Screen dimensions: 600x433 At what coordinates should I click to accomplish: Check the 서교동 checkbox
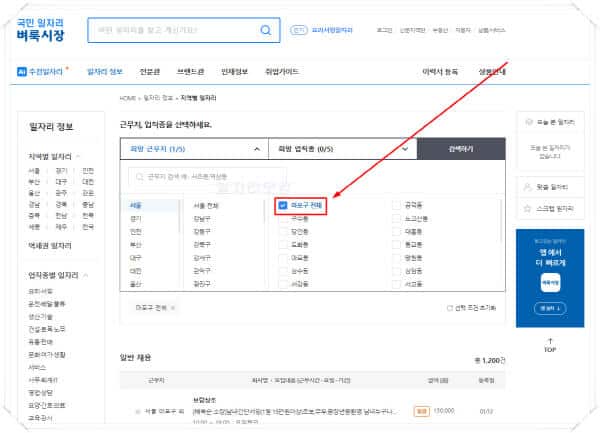396,284
